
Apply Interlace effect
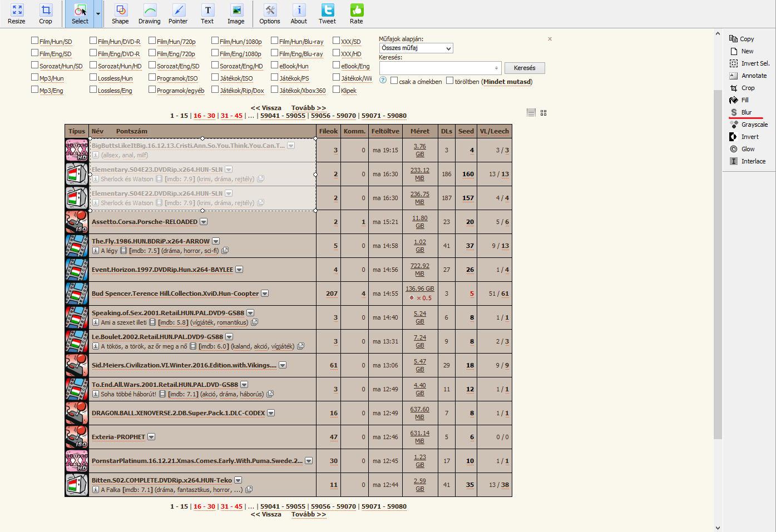(748, 161)
